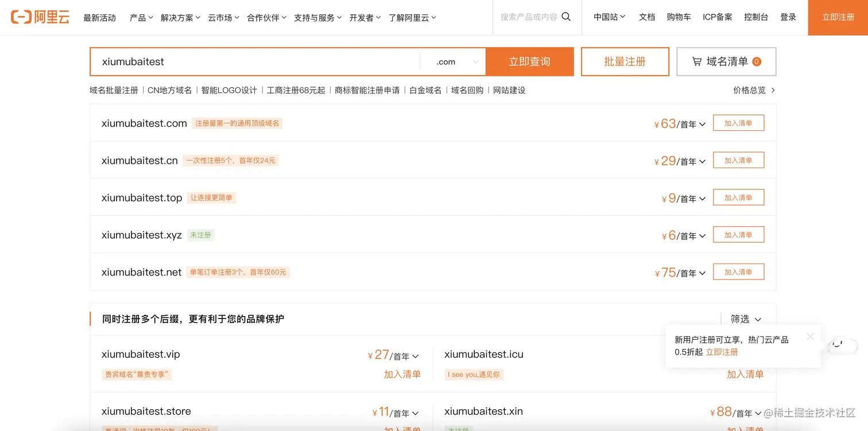Expand the 了解阿里云 menu
The image size is (868, 431).
coord(412,18)
